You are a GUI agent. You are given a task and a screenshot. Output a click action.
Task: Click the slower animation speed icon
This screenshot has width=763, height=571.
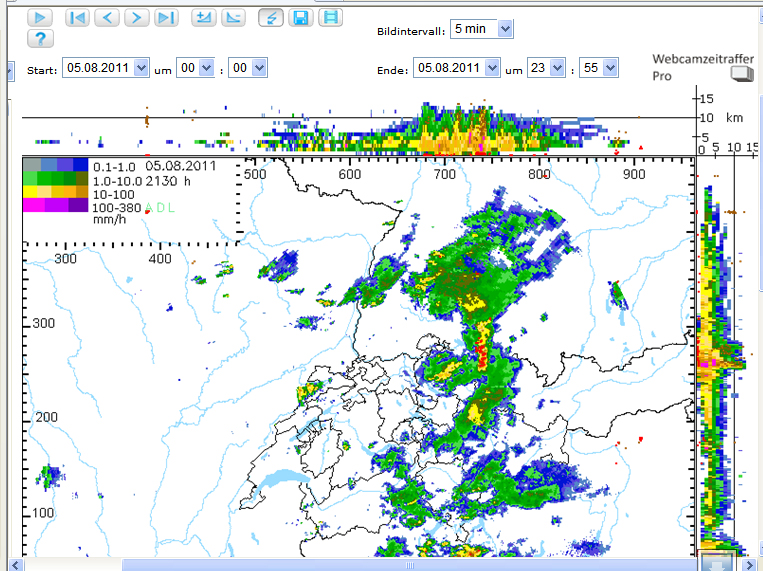click(232, 17)
